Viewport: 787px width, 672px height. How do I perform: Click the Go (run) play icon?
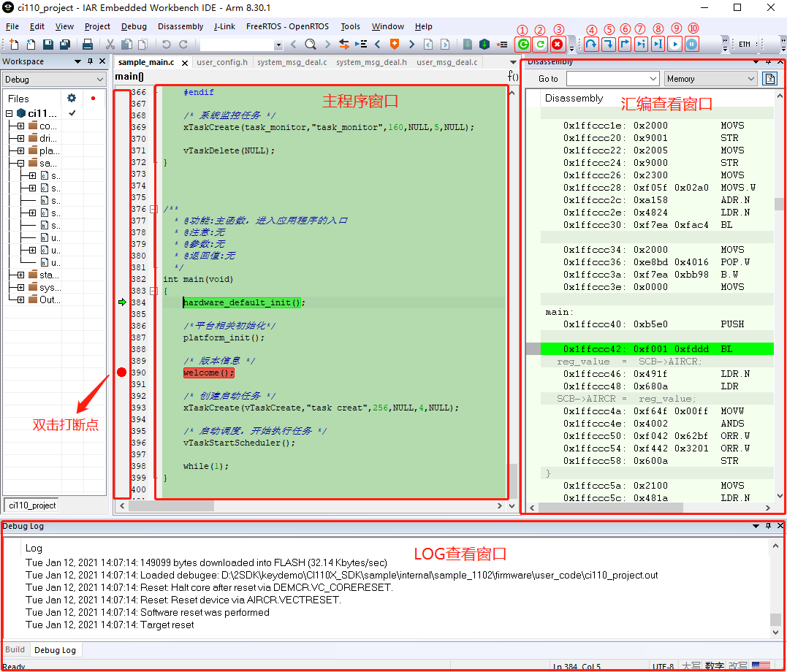pyautogui.click(x=675, y=45)
